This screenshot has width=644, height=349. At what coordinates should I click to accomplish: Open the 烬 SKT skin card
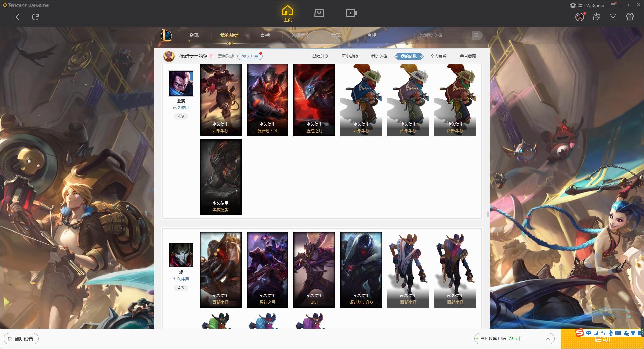tap(314, 269)
